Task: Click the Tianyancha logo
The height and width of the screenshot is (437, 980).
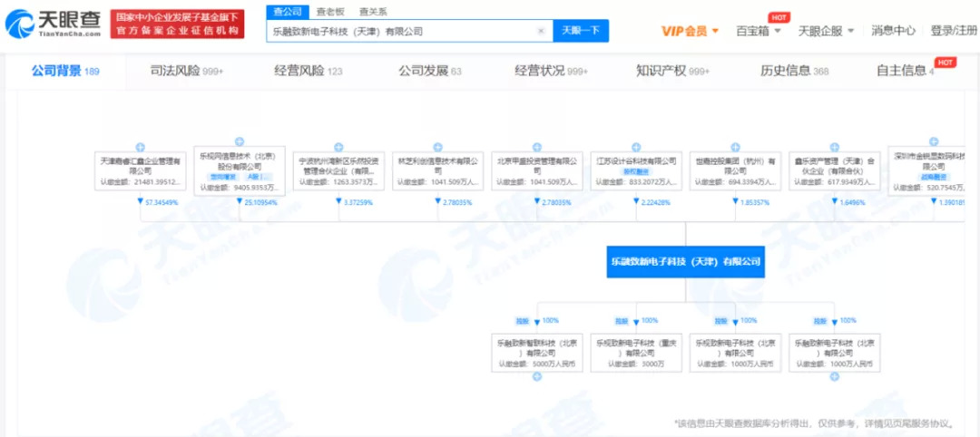Action: (53, 24)
